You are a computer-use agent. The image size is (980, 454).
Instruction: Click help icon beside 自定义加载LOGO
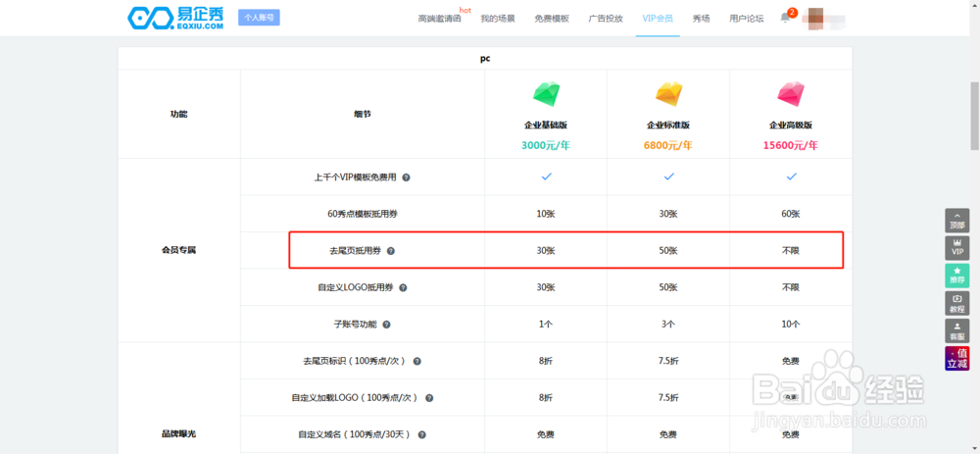pos(429,398)
